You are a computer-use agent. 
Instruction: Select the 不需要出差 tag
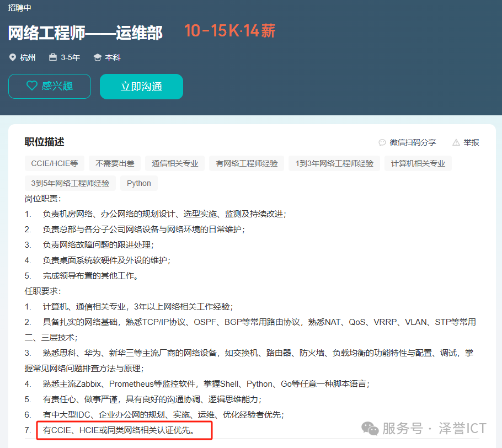click(x=115, y=163)
